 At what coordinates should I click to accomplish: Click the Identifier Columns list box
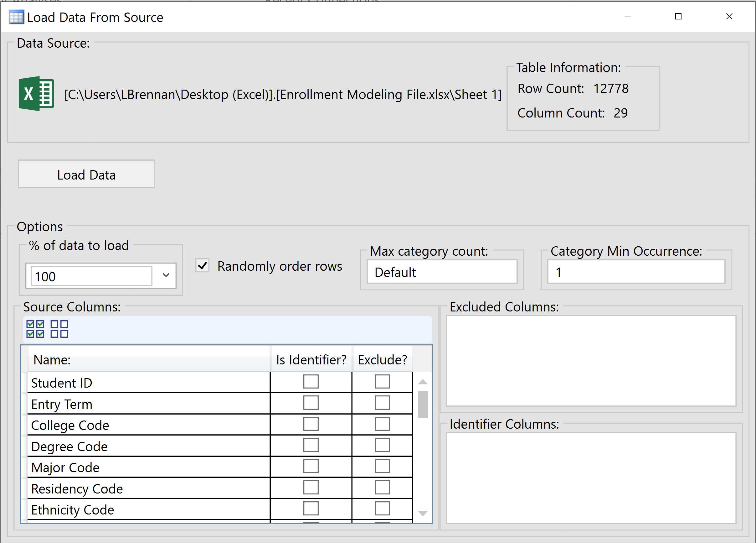[591, 478]
